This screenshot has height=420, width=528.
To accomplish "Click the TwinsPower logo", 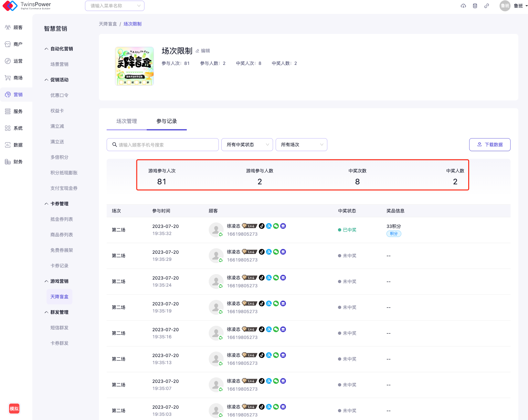I will 27,5.
